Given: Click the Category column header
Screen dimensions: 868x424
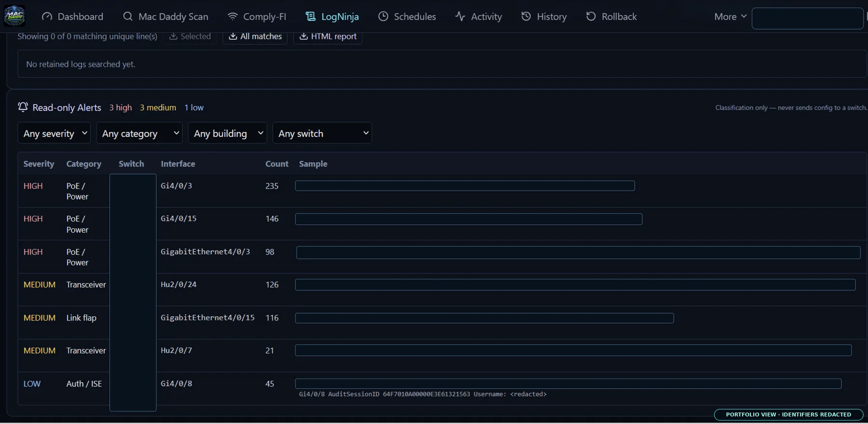Looking at the screenshot, I should click(84, 164).
